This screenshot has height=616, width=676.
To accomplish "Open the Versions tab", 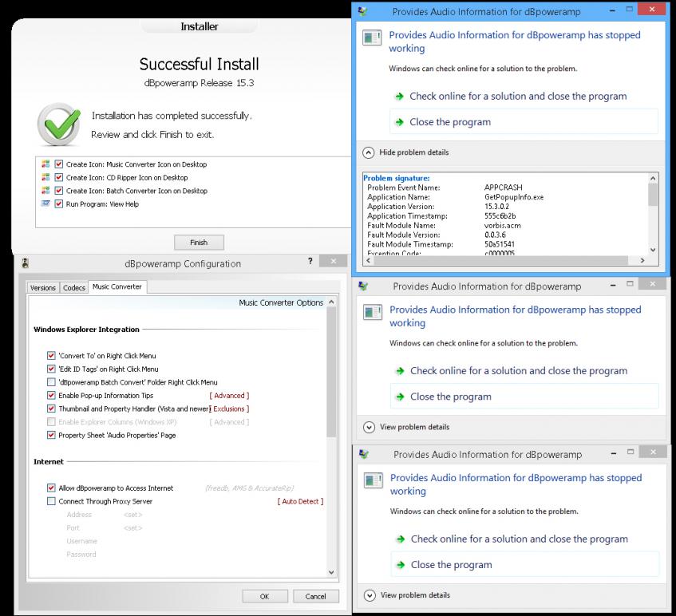I will [x=43, y=288].
